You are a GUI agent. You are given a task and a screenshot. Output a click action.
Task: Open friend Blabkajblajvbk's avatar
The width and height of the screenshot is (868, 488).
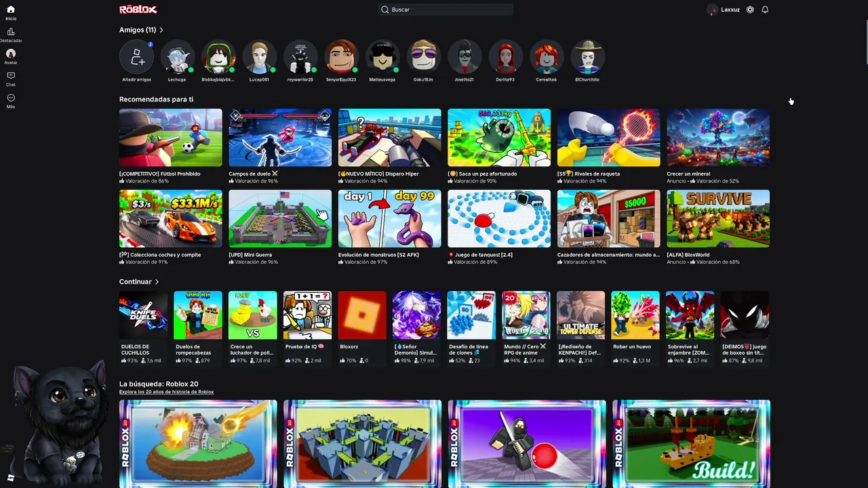point(218,57)
